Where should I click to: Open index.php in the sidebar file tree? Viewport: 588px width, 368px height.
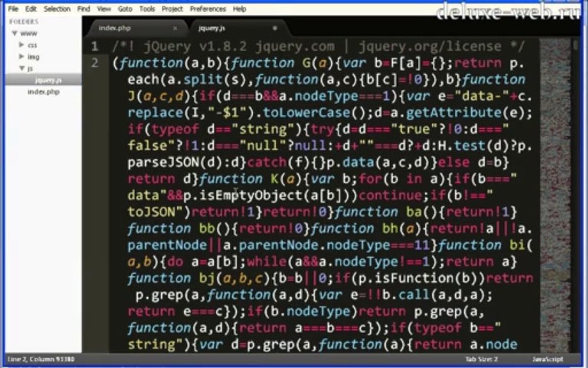(43, 91)
